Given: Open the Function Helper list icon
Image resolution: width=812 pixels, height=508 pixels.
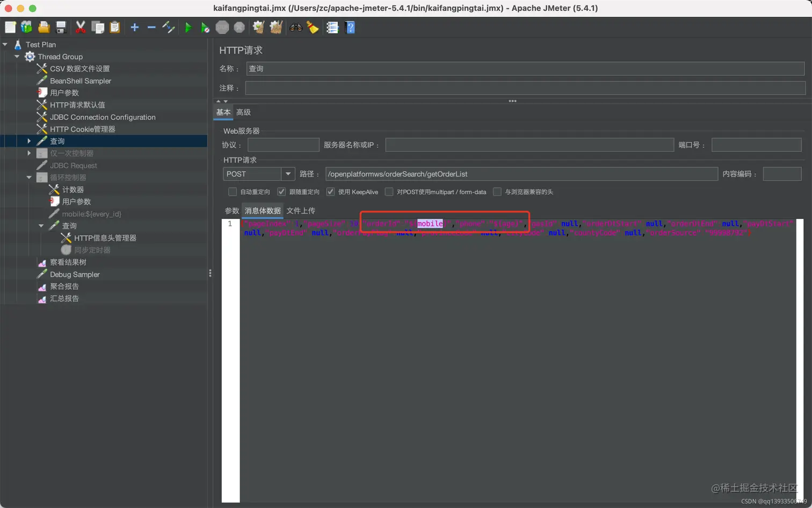Looking at the screenshot, I should 332,27.
